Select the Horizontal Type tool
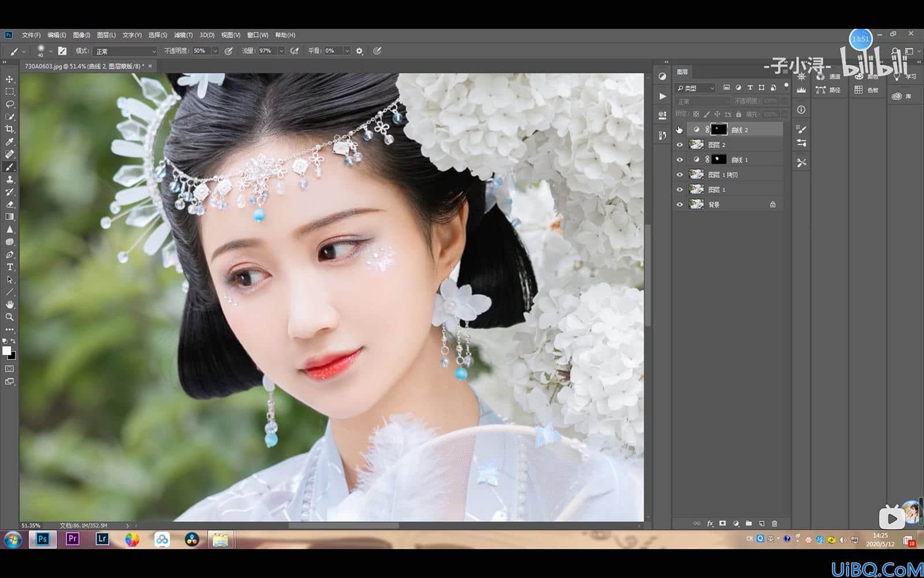This screenshot has width=924, height=578. (9, 267)
